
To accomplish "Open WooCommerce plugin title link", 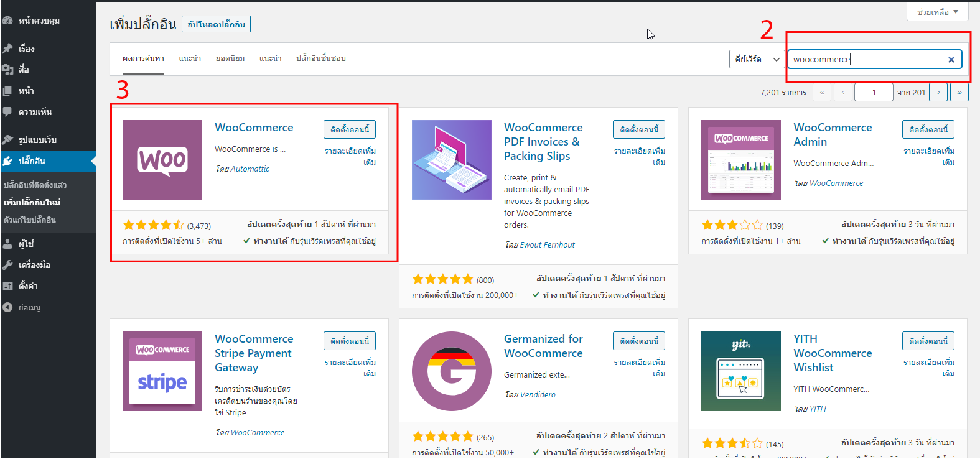I will pyautogui.click(x=254, y=127).
